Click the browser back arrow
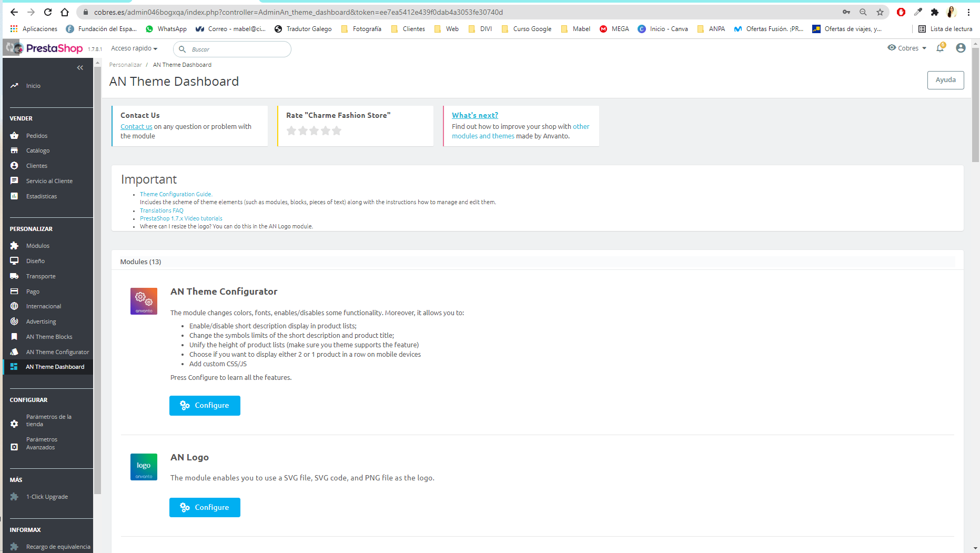 coord(14,12)
